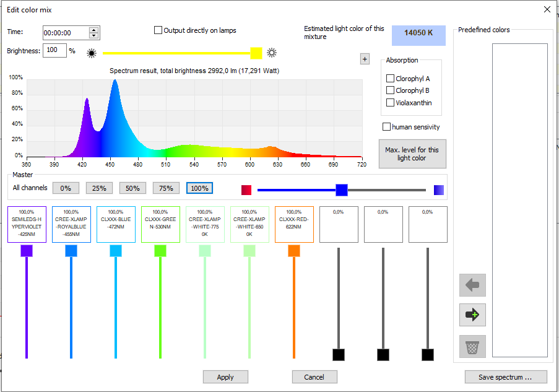Click the red swatch on master slider
559x392 pixels.
[246, 190]
